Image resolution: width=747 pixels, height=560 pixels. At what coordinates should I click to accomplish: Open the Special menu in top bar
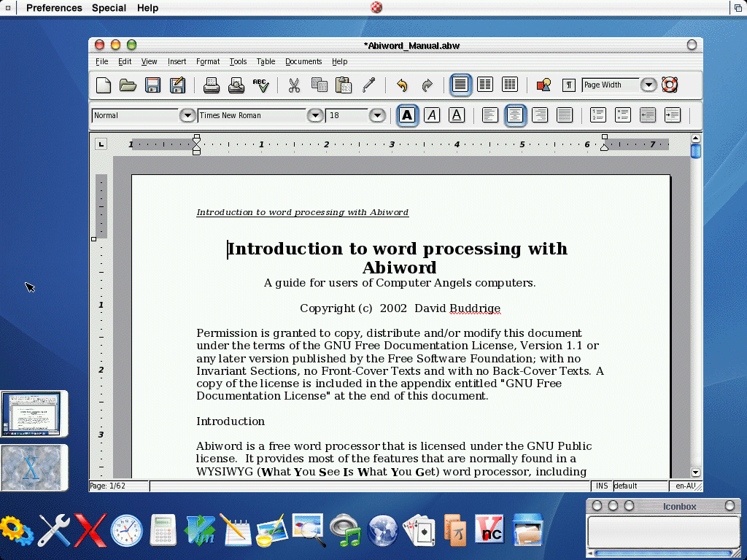pyautogui.click(x=109, y=8)
